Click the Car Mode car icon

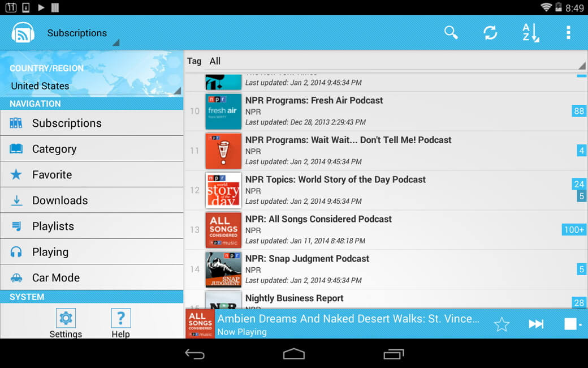[16, 277]
